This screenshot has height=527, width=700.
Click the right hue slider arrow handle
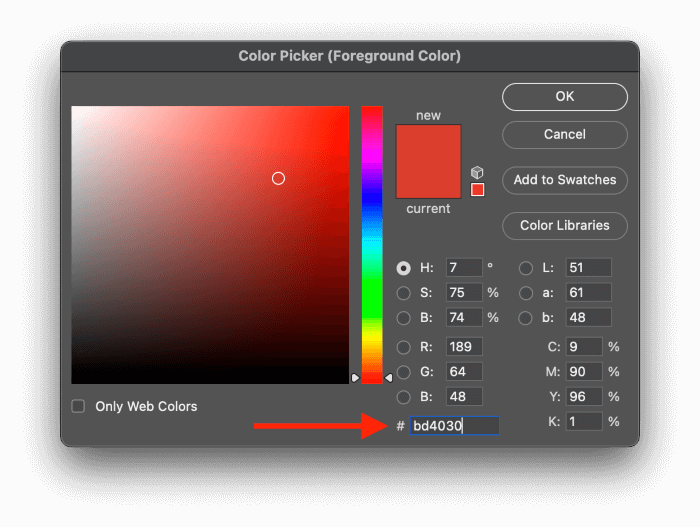click(x=389, y=378)
